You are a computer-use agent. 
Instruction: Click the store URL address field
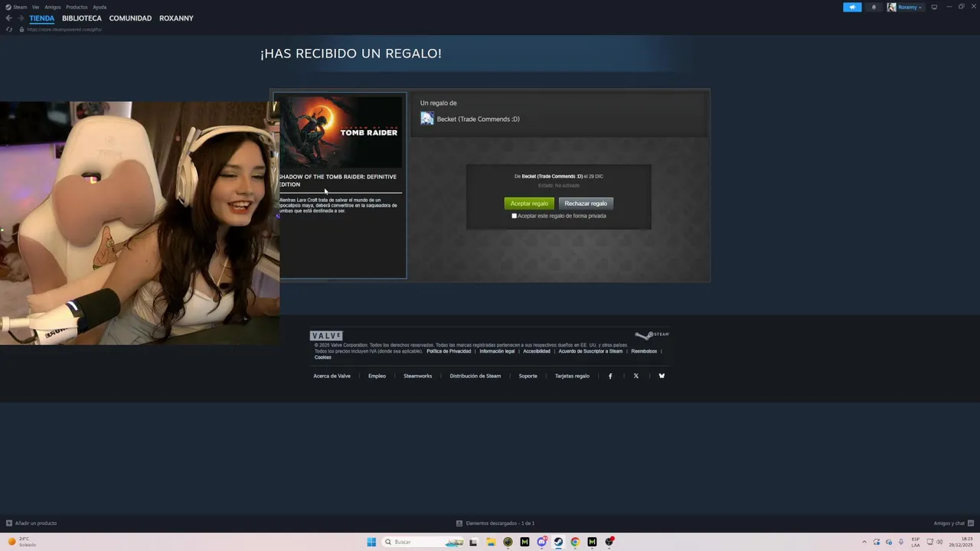coord(64,29)
